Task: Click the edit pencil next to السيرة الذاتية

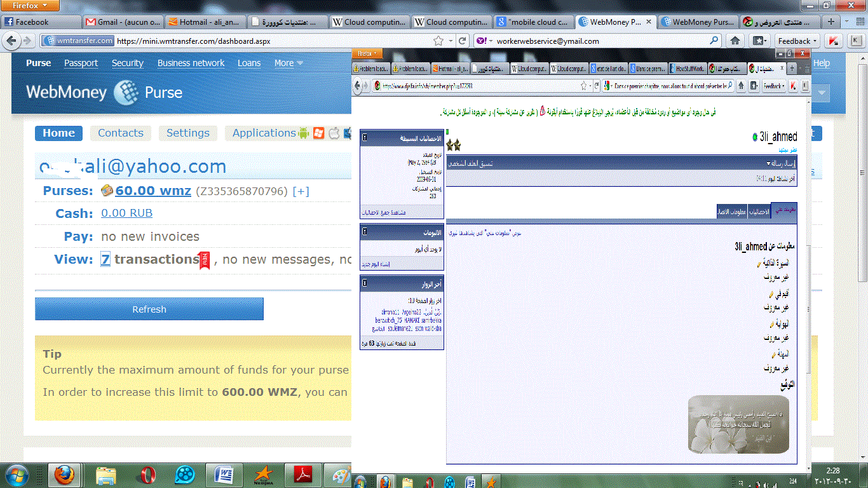Action: pos(759,264)
